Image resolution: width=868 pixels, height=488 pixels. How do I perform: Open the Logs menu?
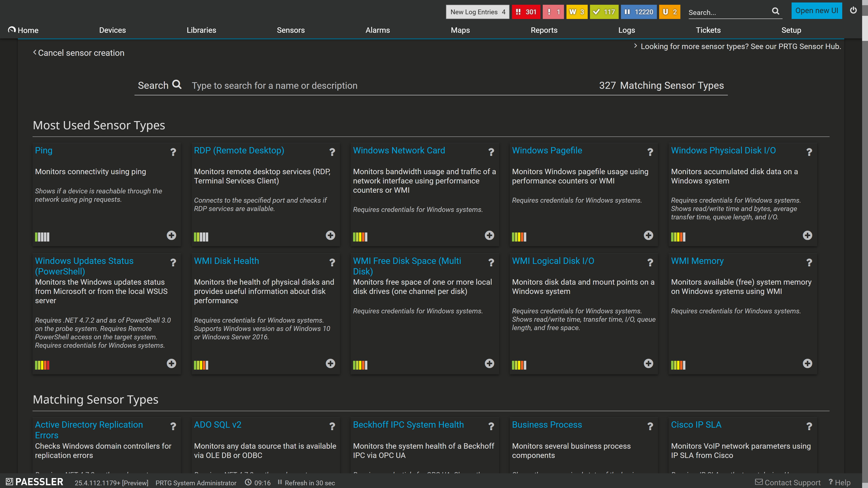[x=626, y=30]
